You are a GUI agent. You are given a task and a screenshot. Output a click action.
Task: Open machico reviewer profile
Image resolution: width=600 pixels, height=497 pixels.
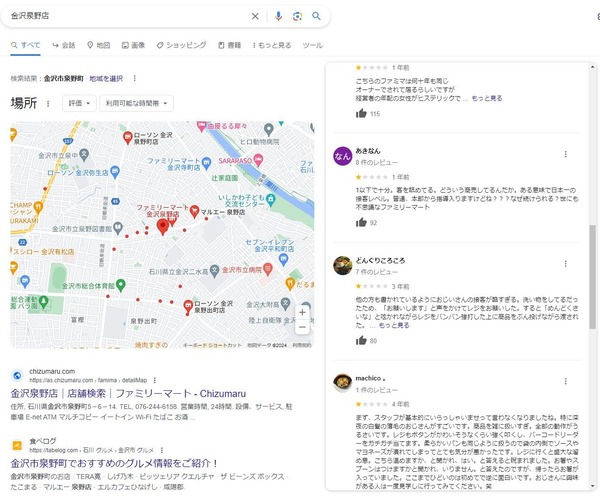[370, 378]
